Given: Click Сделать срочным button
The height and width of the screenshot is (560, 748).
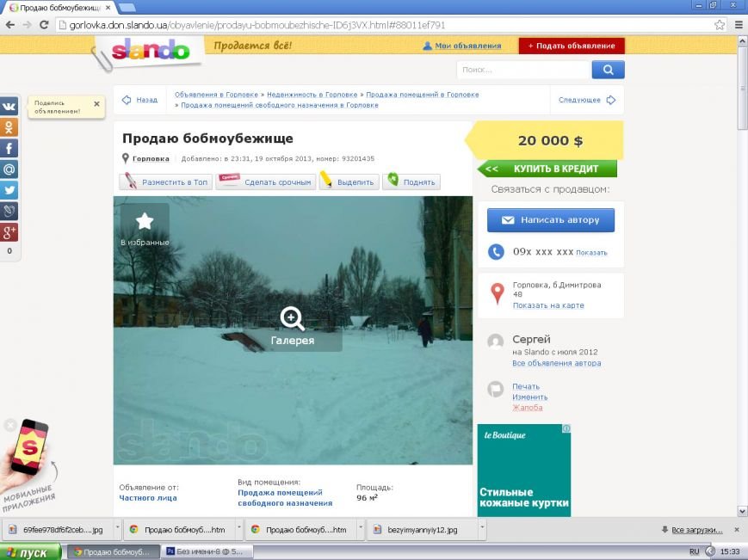Looking at the screenshot, I should coord(266,182).
